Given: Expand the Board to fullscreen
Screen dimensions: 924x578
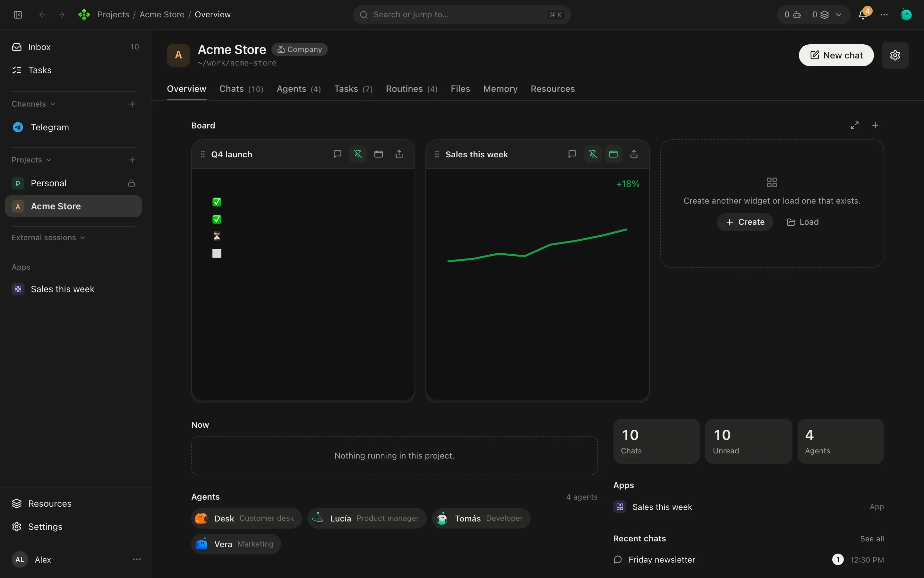Looking at the screenshot, I should tap(854, 125).
